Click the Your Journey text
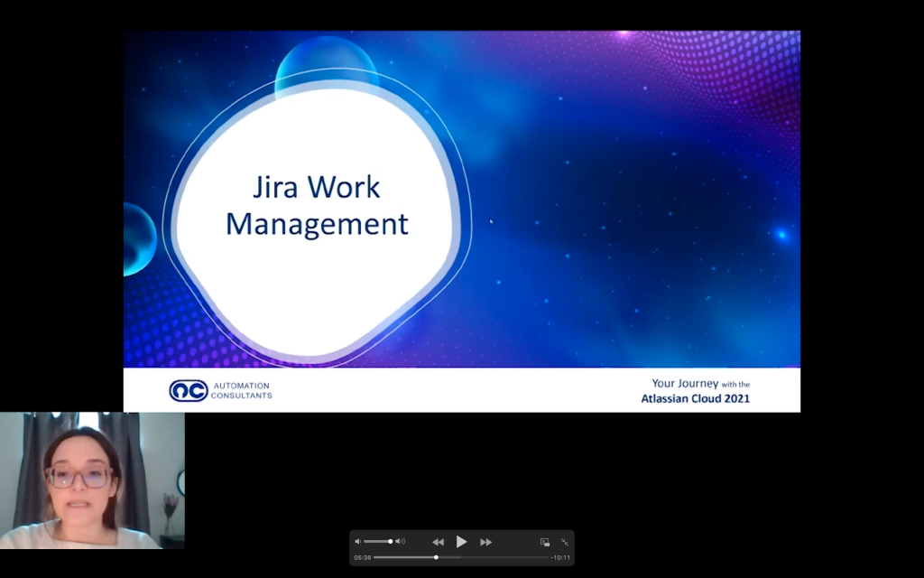The width and height of the screenshot is (924, 578). point(685,383)
